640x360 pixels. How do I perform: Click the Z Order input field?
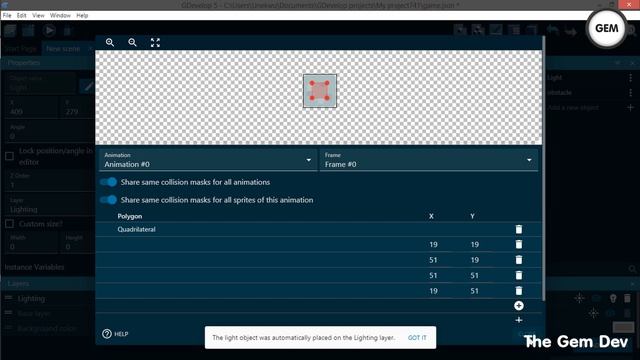pyautogui.click(x=48, y=181)
